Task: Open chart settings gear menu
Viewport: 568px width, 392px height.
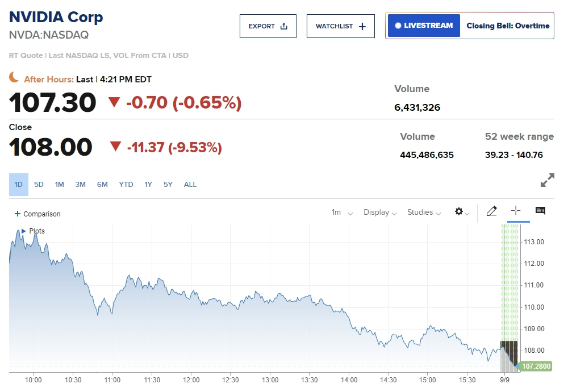Action: tap(459, 212)
